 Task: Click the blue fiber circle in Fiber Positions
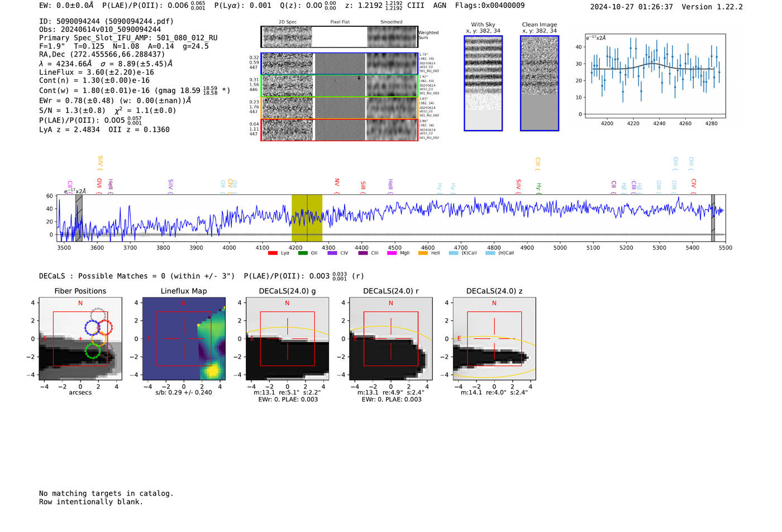coord(93,328)
